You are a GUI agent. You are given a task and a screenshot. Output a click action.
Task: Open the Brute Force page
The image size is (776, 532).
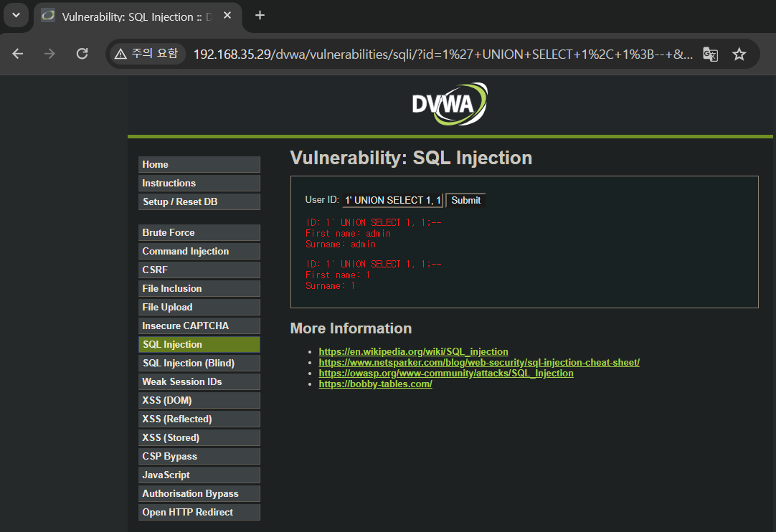pos(199,232)
